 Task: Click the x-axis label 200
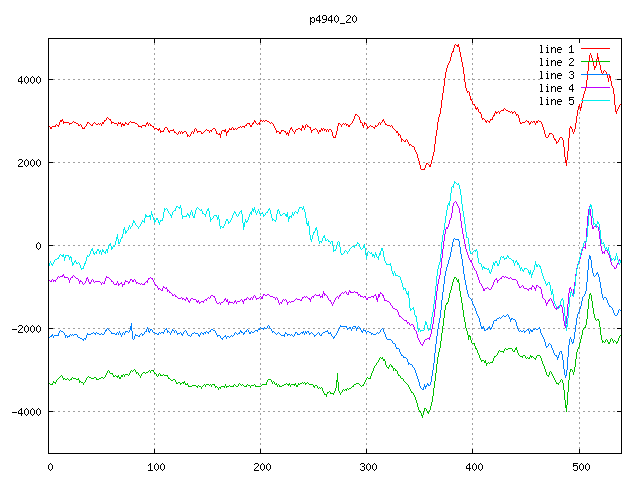pos(262,467)
